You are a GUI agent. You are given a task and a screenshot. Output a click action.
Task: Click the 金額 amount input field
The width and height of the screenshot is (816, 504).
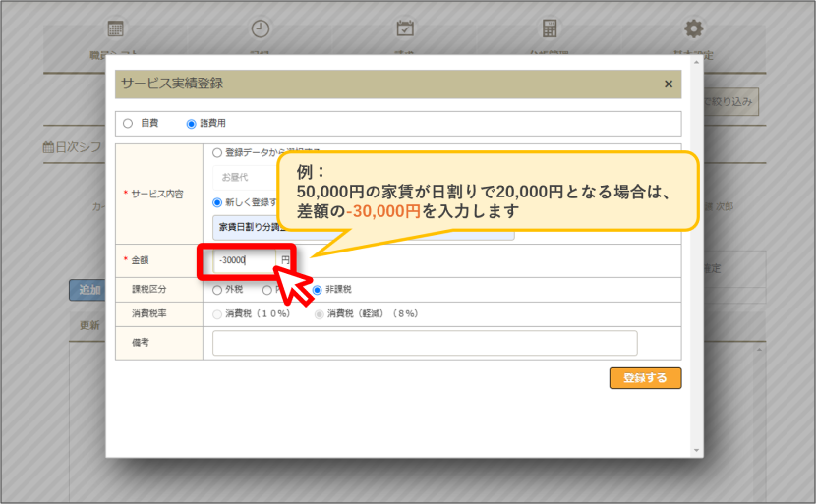point(245,260)
